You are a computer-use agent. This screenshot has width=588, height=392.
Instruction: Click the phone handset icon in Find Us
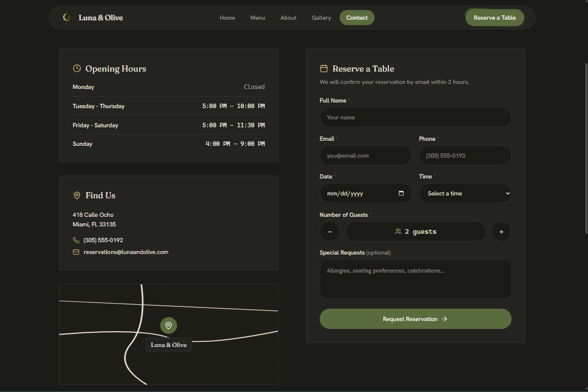pyautogui.click(x=76, y=240)
